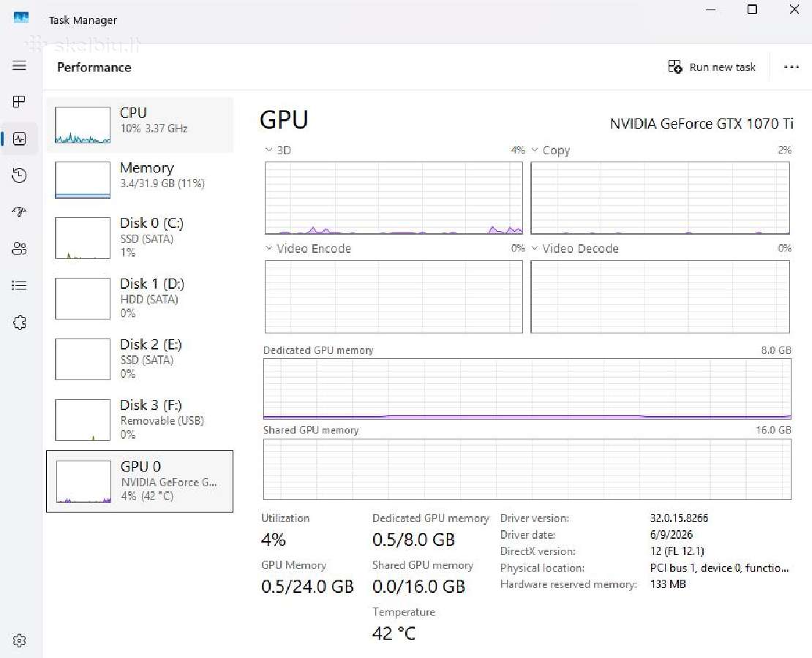
Task: Open the hamburger navigation menu
Action: [x=19, y=66]
